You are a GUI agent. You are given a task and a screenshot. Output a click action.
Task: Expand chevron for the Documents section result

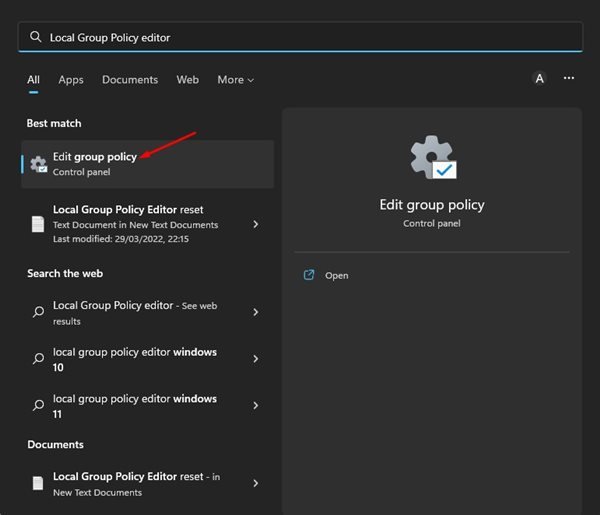coord(256,483)
